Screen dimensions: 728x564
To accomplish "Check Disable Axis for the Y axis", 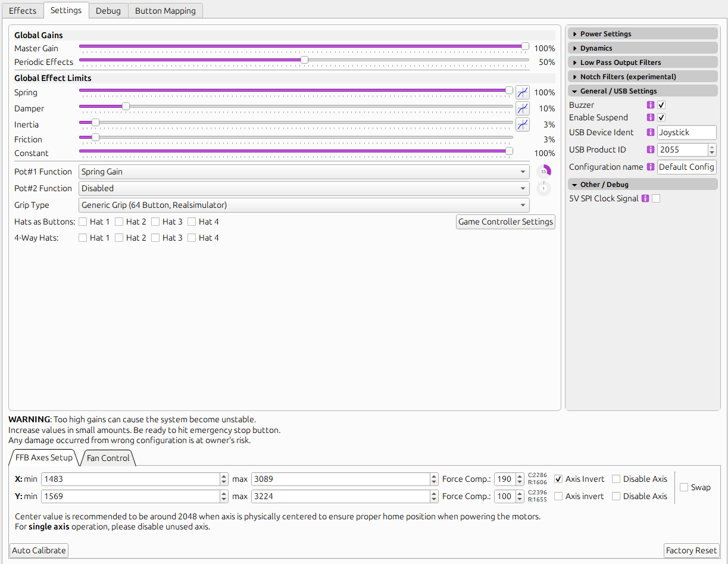I will [616, 496].
